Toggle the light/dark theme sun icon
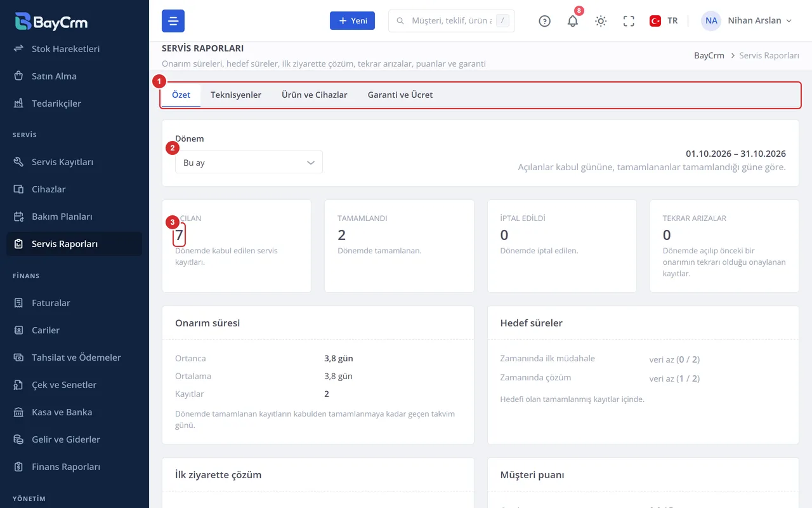 [601, 21]
